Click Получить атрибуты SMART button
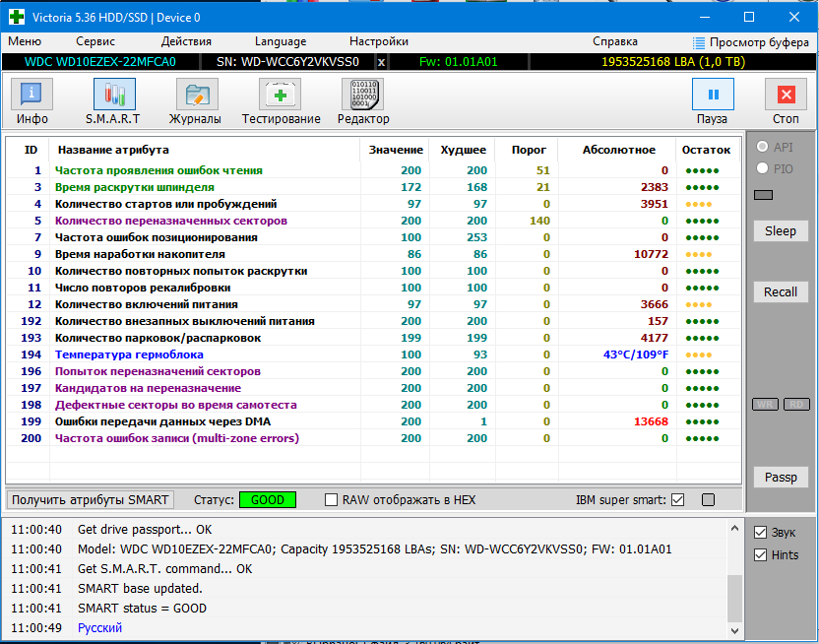The image size is (819, 644). pos(90,500)
